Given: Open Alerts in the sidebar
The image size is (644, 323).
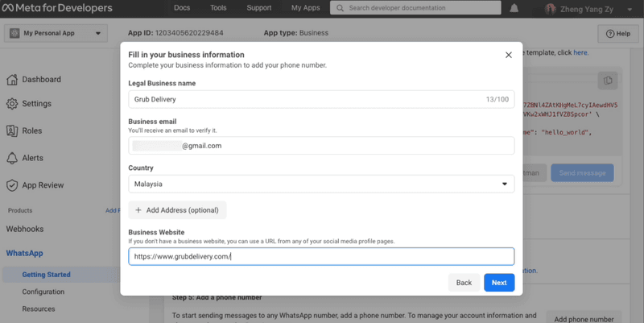Looking at the screenshot, I should point(32,158).
